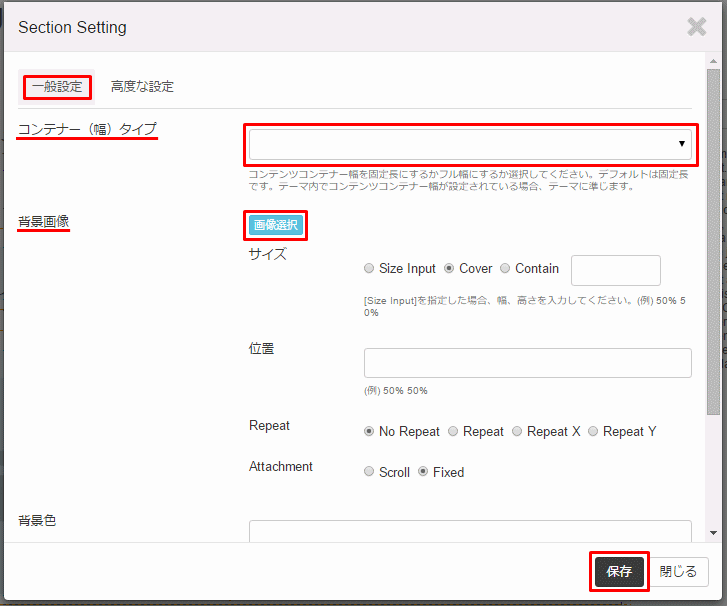Select No Repeat option
Image resolution: width=727 pixels, height=606 pixels.
pos(369,432)
